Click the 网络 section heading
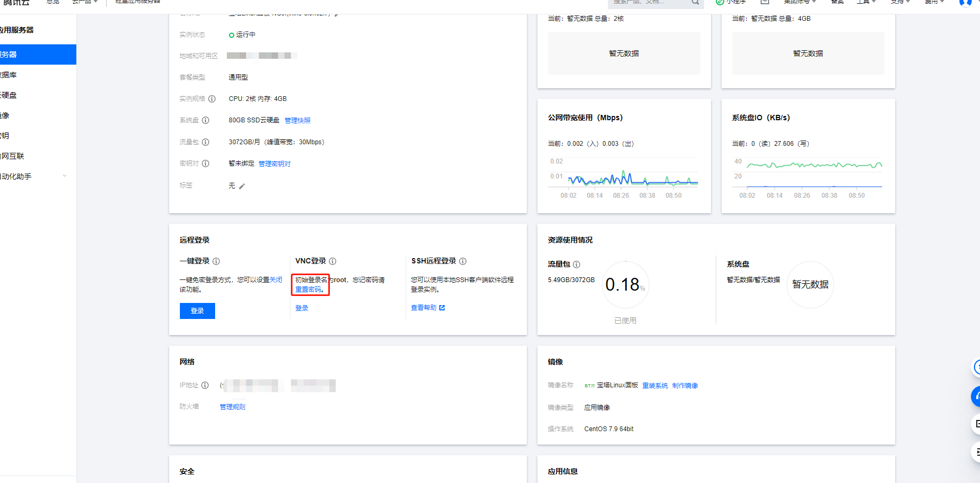Viewport: 980px width, 483px height. (x=187, y=362)
